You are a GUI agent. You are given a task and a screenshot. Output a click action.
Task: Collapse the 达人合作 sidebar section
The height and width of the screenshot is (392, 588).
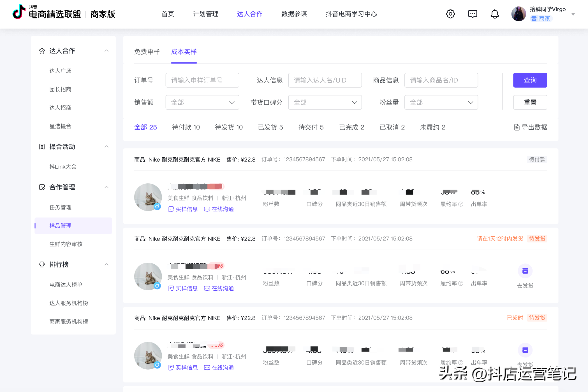[107, 51]
